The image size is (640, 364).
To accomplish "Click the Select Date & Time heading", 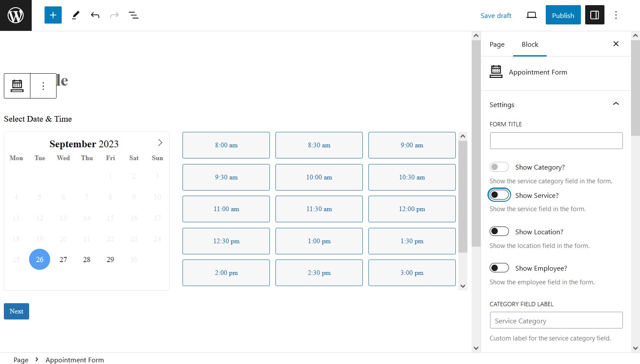I will (38, 119).
